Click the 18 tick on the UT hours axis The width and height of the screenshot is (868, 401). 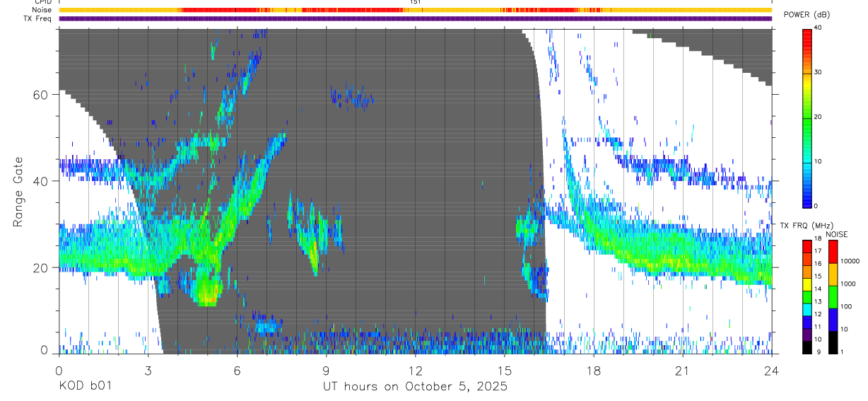point(594,369)
